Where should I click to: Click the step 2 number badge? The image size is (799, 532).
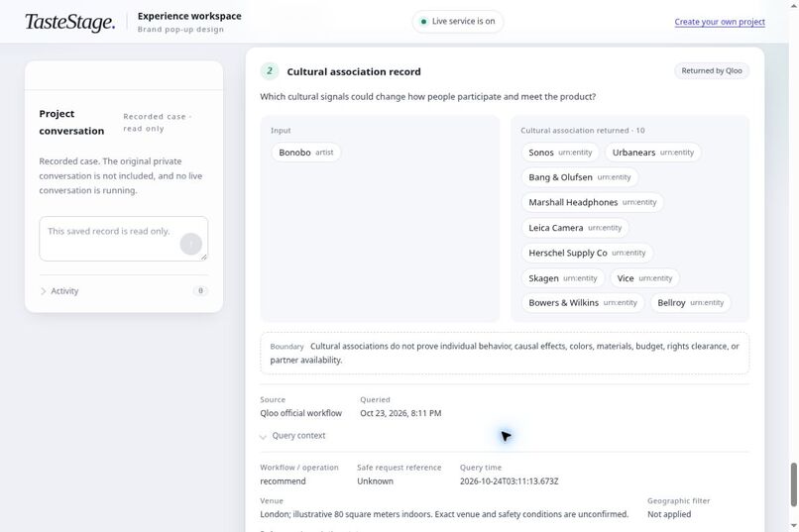tap(270, 71)
